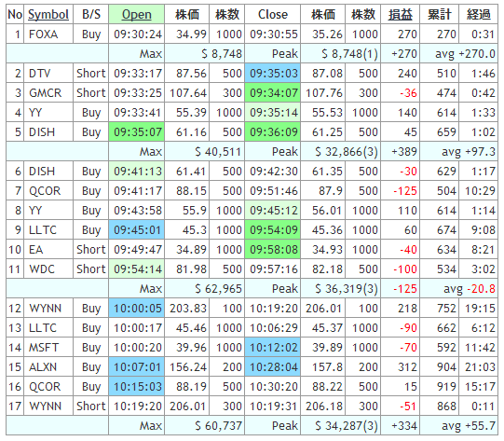Click close time 09:51:46
504x441 pixels.
[x=274, y=191]
